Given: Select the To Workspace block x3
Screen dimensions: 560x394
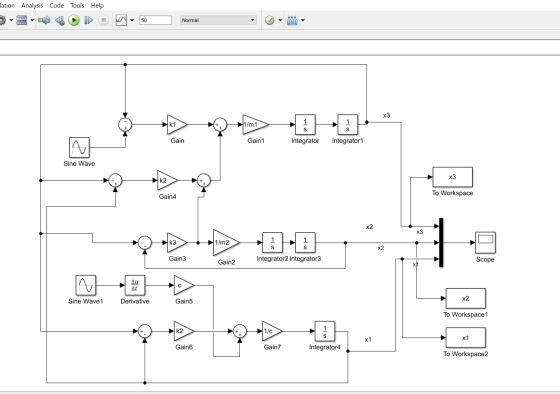Looking at the screenshot, I should [452, 177].
